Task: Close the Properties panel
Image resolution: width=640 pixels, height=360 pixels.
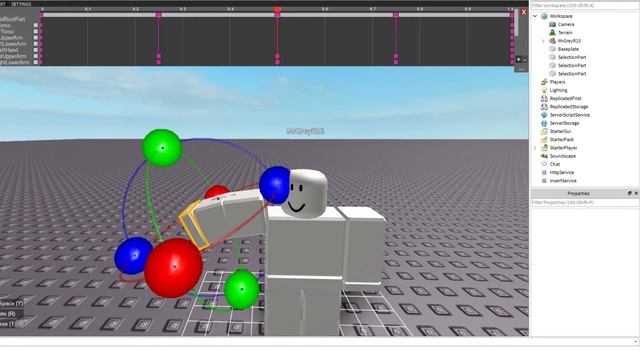Action: [x=636, y=193]
